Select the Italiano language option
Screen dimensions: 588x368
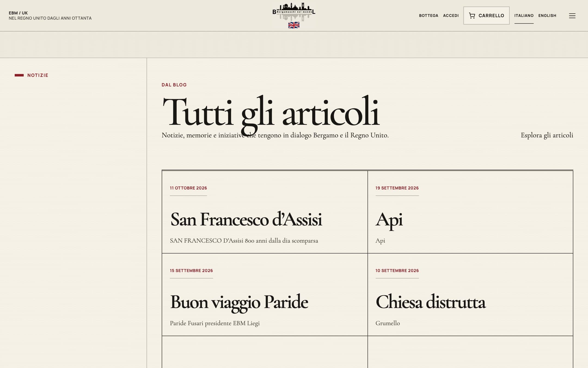point(524,16)
